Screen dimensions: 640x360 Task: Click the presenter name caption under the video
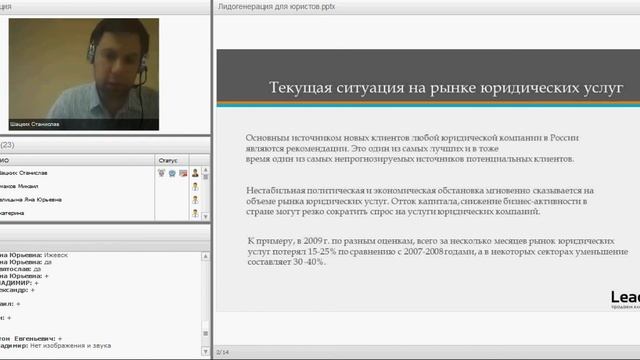click(x=35, y=124)
